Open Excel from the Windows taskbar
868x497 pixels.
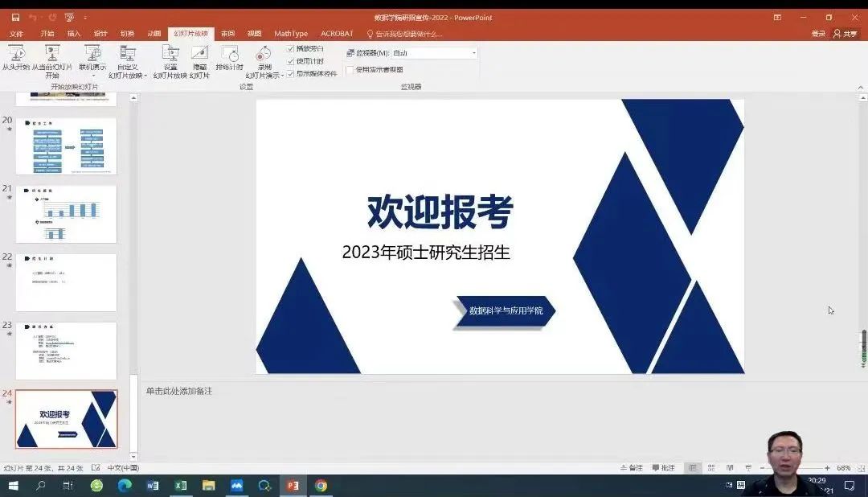pyautogui.click(x=181, y=486)
